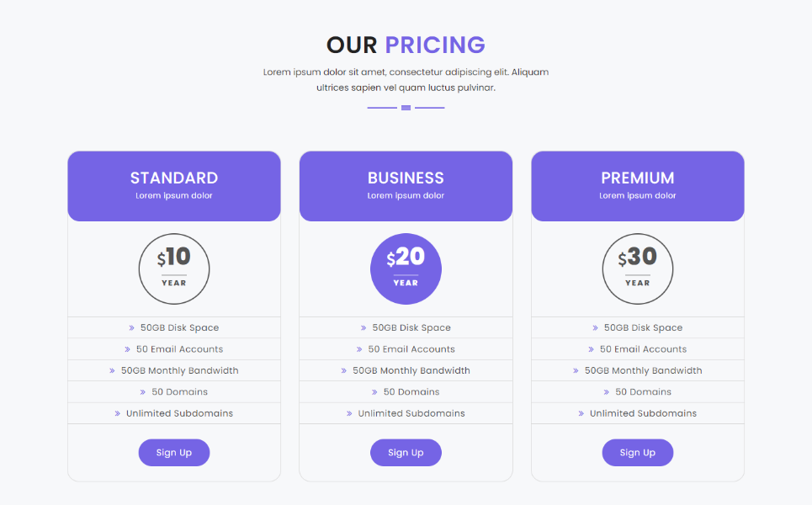The height and width of the screenshot is (505, 812).
Task: Click the PREMIUM plan header
Action: pos(637,186)
